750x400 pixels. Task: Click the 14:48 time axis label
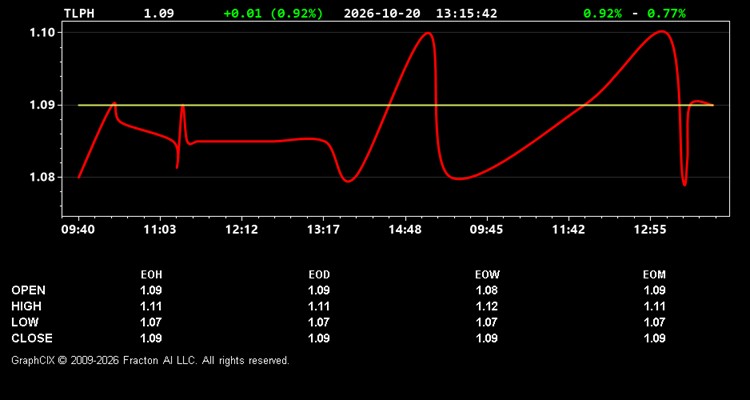405,230
